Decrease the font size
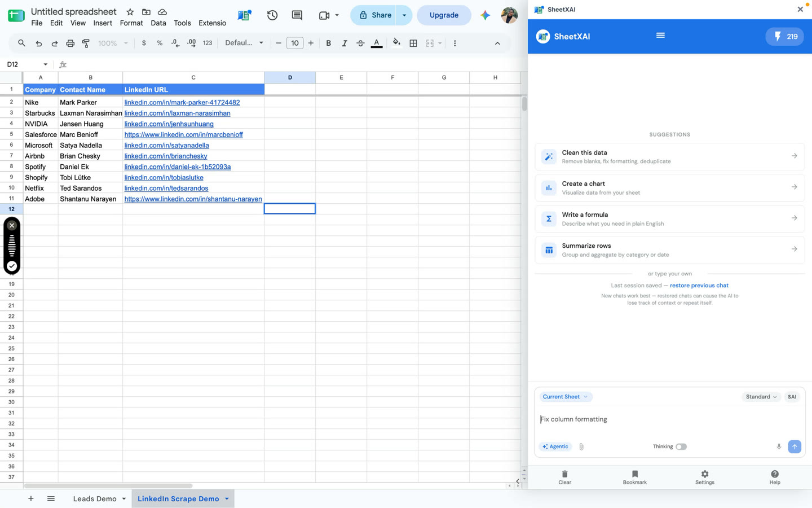This screenshot has height=508, width=812. [279, 43]
